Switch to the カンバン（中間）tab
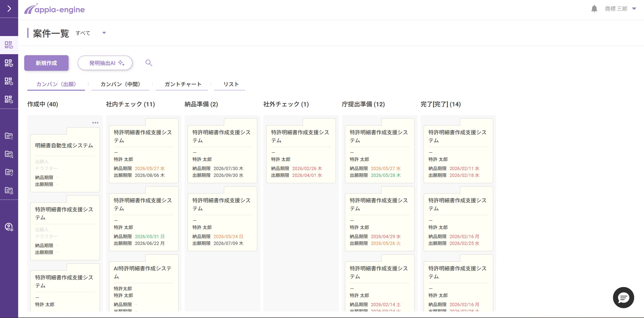644x318 pixels. pyautogui.click(x=120, y=84)
